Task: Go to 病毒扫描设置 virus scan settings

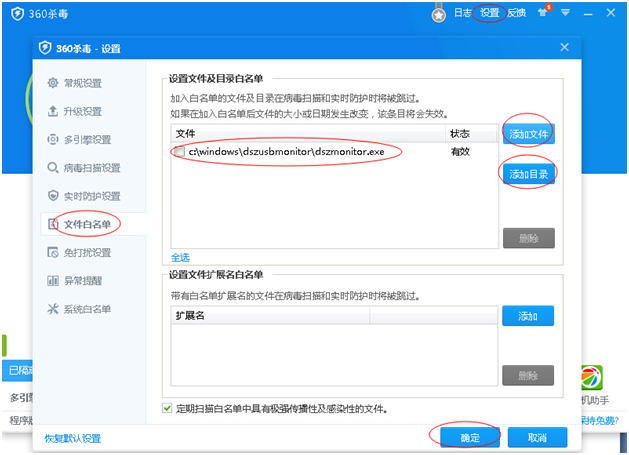Action: click(90, 167)
